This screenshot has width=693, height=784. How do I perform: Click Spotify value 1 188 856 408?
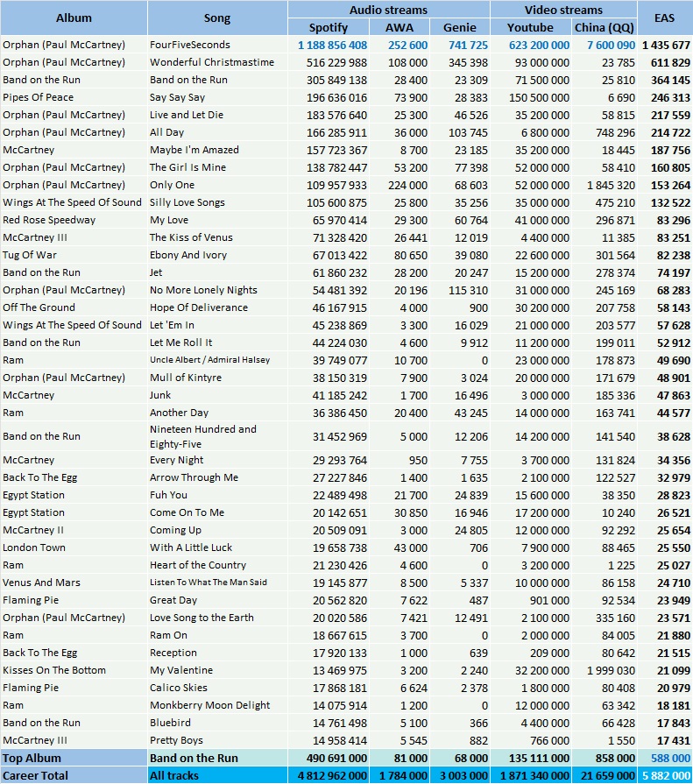(329, 45)
